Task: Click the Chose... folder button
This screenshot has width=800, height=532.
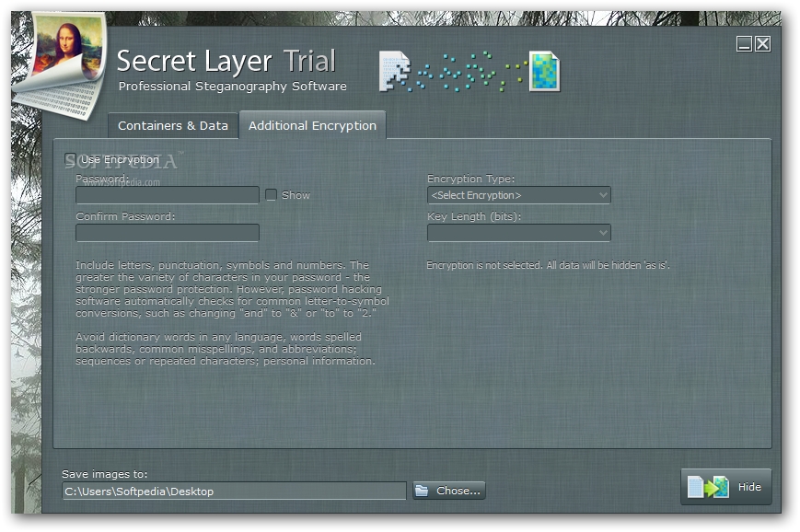Action: click(x=449, y=491)
